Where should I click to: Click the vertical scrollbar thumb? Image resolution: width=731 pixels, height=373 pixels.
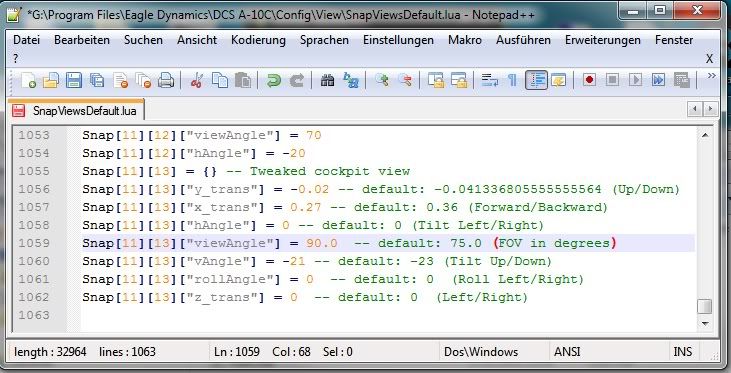pyautogui.click(x=705, y=306)
